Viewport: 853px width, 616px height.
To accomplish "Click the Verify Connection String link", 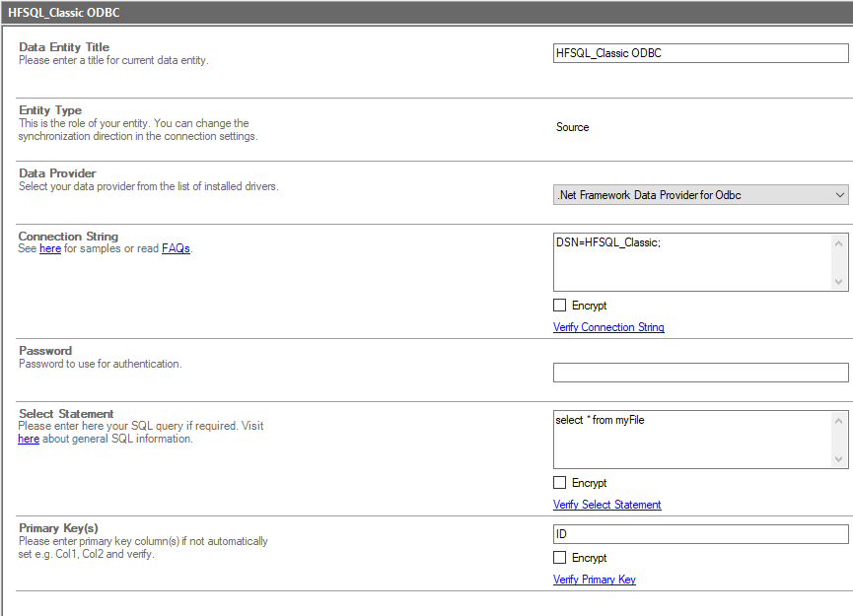I will 608,327.
